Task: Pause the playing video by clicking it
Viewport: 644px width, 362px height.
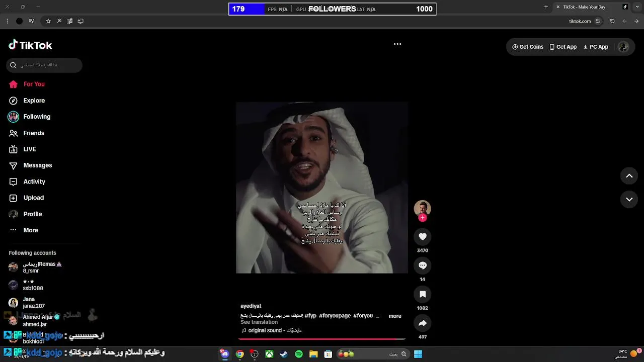Action: pos(322,188)
